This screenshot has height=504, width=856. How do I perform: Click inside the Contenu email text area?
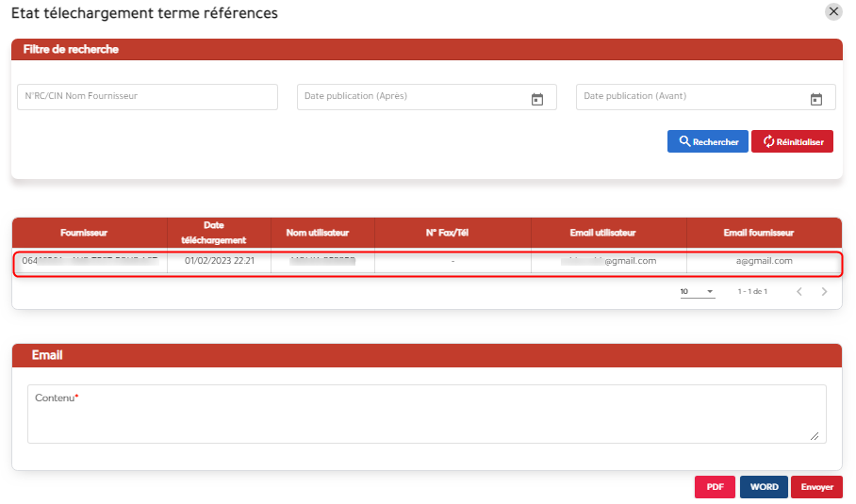click(426, 415)
